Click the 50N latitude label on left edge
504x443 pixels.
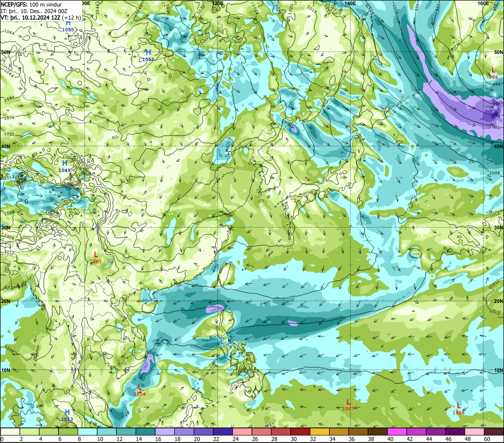pos(6,52)
